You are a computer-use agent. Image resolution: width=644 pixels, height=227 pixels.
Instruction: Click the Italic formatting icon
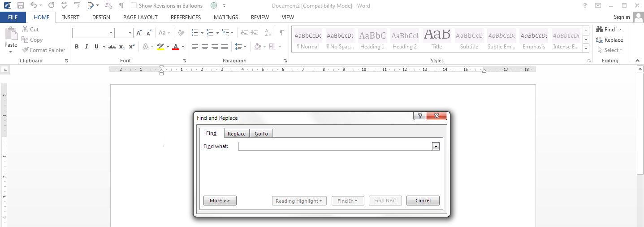[86, 47]
